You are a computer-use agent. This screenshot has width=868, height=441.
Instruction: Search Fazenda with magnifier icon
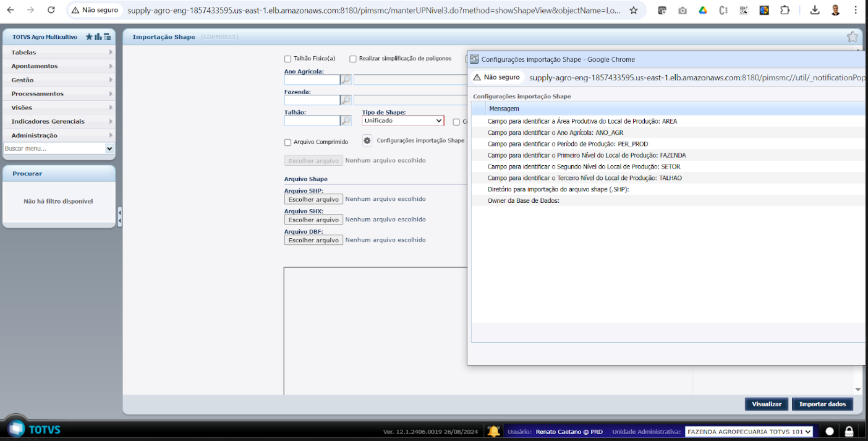(x=346, y=100)
